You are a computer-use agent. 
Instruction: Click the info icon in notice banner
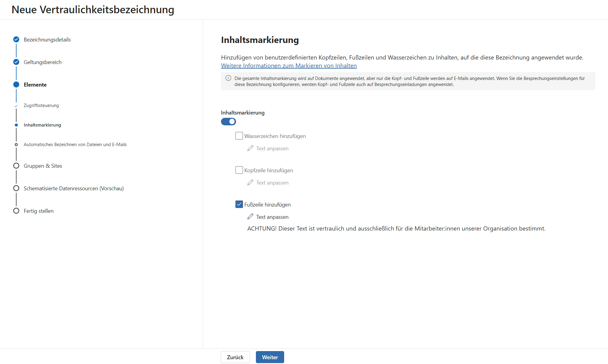tap(228, 78)
